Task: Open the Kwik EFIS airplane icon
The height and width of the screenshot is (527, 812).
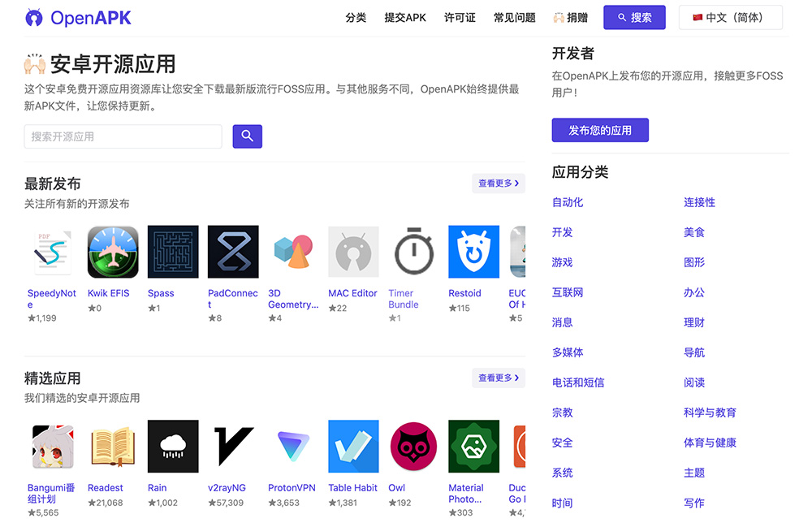Action: click(113, 252)
